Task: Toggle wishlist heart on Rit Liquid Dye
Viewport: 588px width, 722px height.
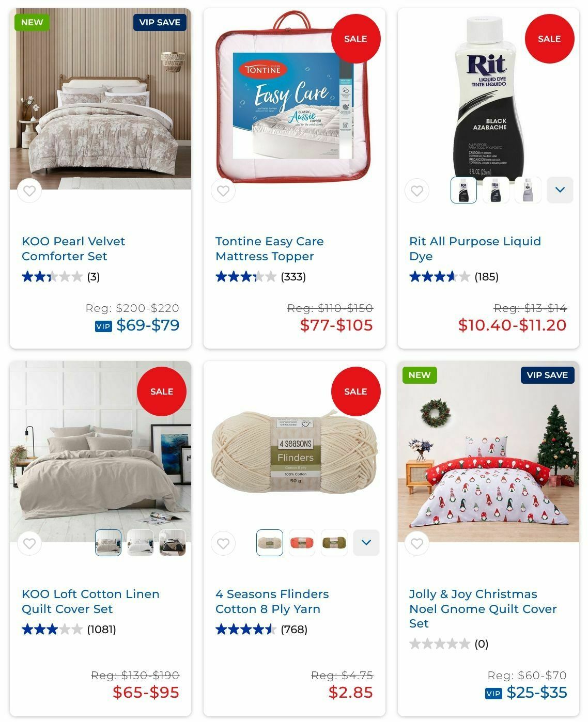Action: 417,191
